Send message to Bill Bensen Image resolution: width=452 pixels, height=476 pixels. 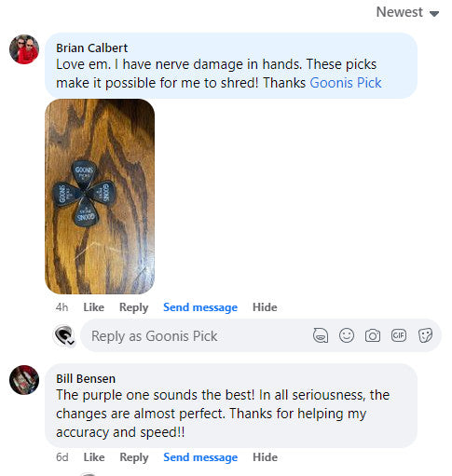click(x=200, y=457)
